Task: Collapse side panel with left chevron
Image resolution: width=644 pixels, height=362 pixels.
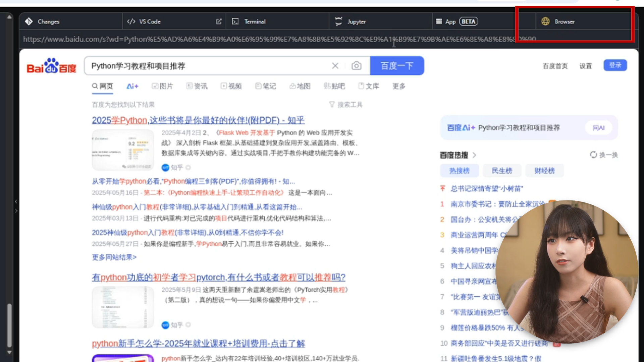Action: pos(16,201)
